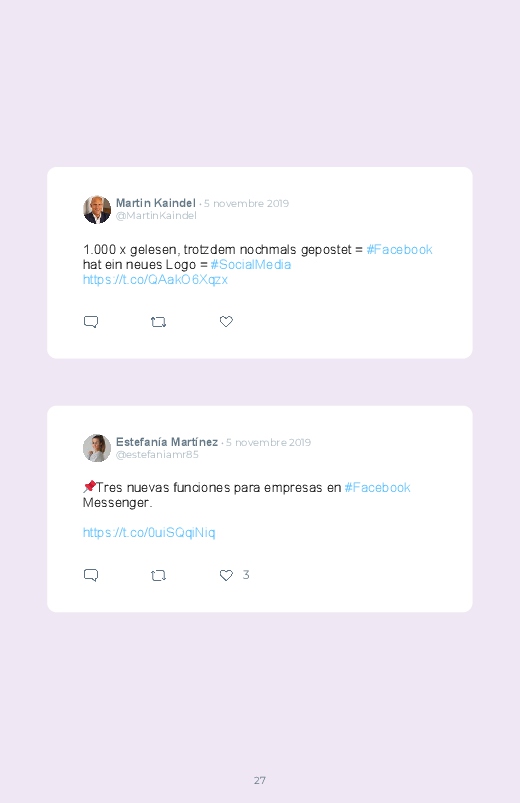Like Estefanía Martínez's tweet via heart icon
Image resolution: width=520 pixels, height=803 pixels.
click(x=226, y=575)
